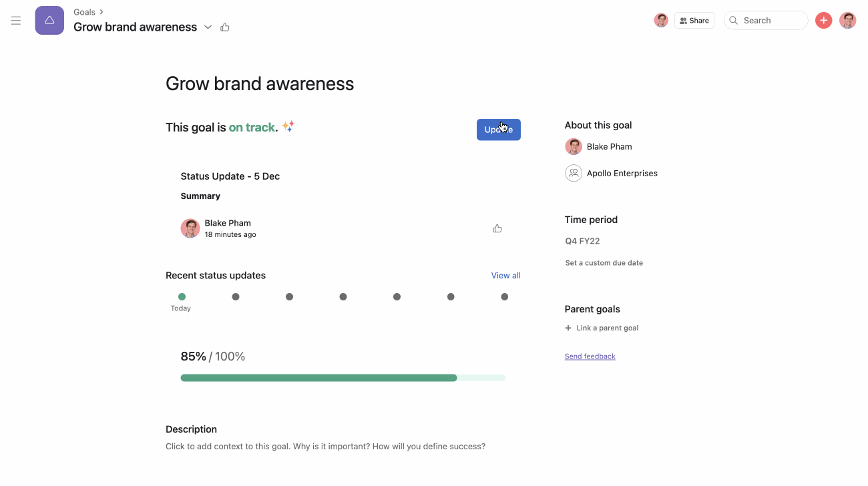Open the sidebar hamburger menu
Viewport: 868px width, 486px height.
pos(15,20)
